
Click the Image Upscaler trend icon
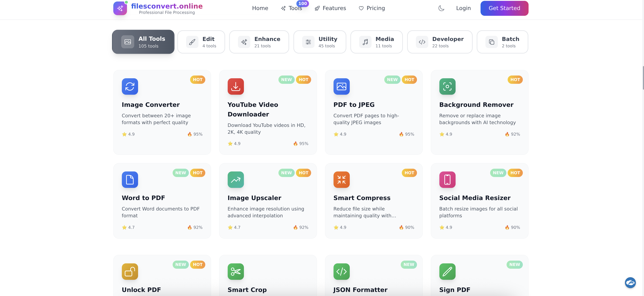tap(236, 180)
